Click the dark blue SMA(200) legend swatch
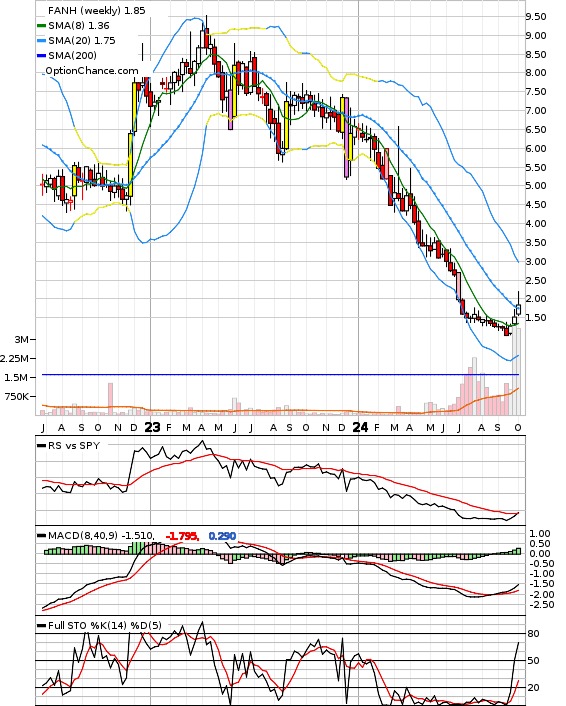 point(41,56)
